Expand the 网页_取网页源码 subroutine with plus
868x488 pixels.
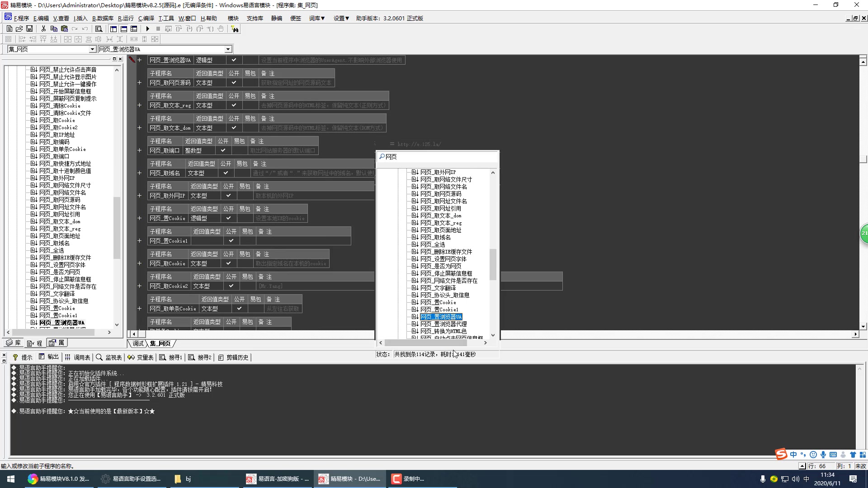tap(140, 83)
